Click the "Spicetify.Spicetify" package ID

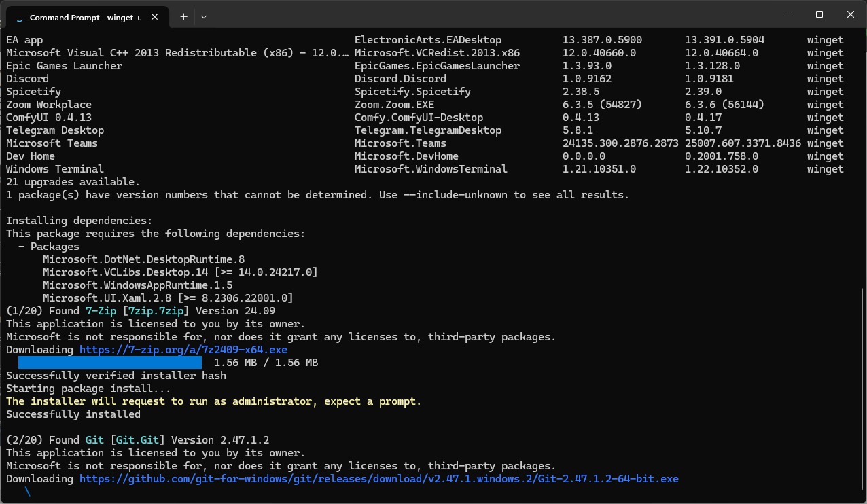[x=413, y=92]
